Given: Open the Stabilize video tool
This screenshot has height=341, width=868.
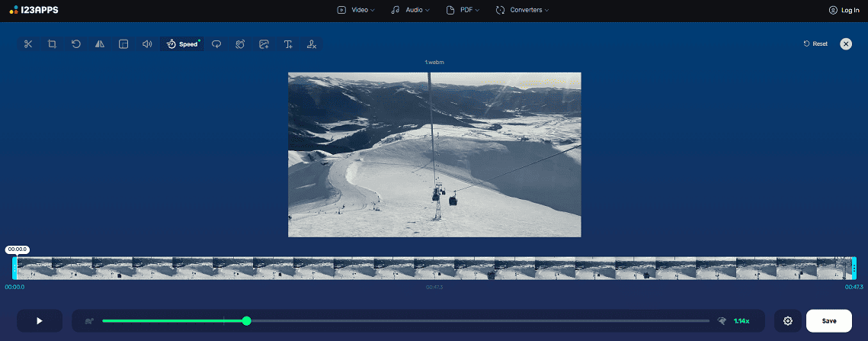Looking at the screenshot, I should (x=240, y=44).
